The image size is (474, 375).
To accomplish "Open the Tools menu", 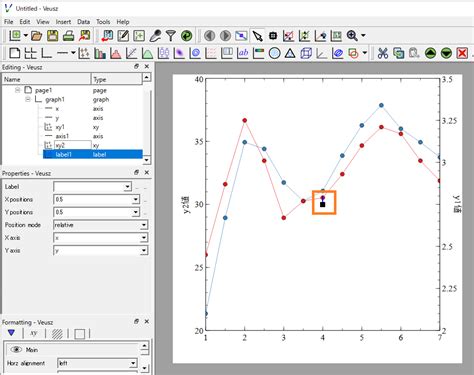I will (103, 22).
